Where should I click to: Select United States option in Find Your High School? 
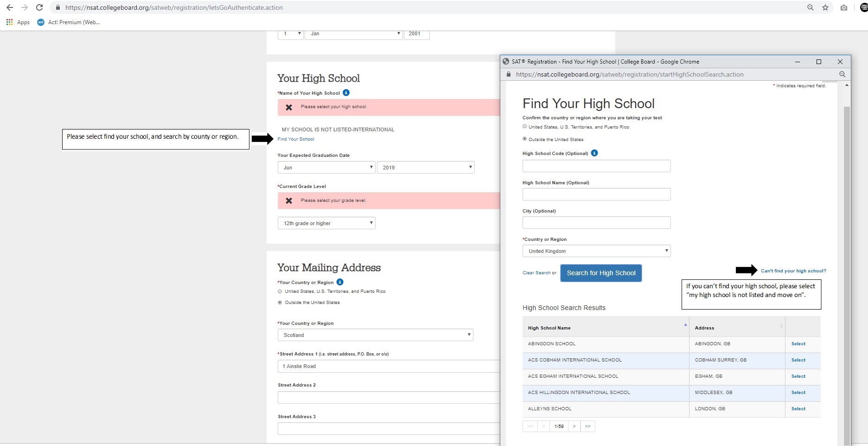click(525, 126)
